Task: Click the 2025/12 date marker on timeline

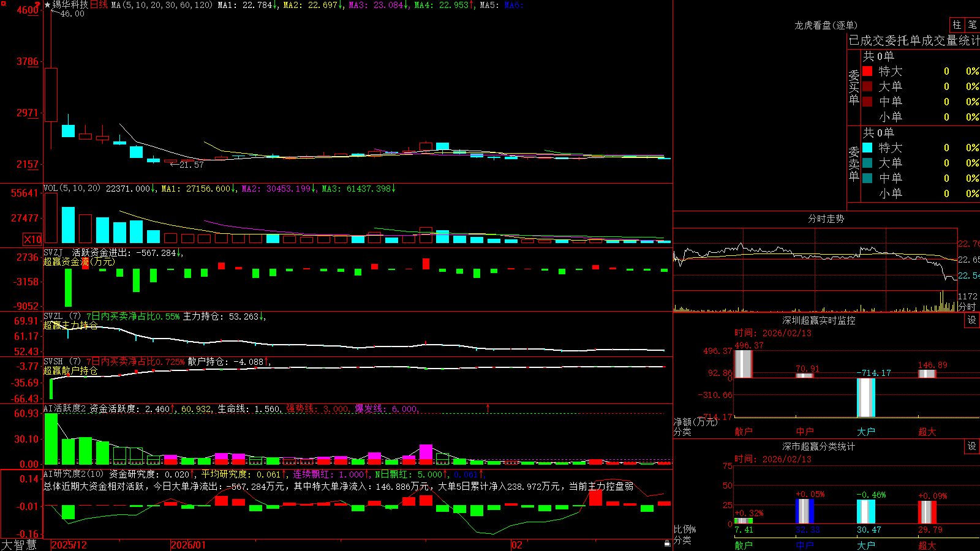Action: (69, 545)
